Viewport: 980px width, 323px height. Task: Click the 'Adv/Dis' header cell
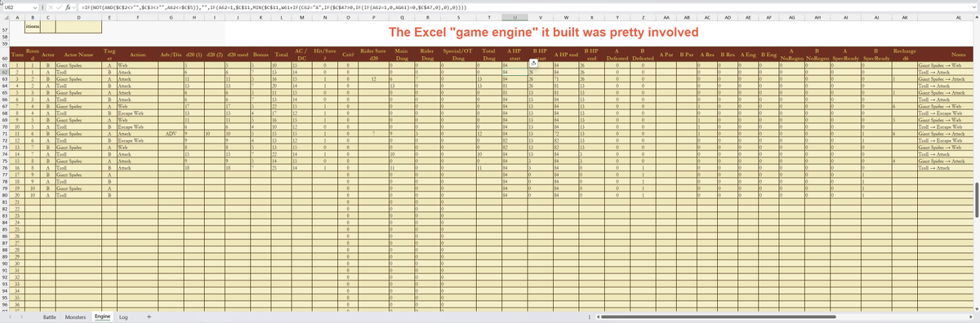click(171, 54)
